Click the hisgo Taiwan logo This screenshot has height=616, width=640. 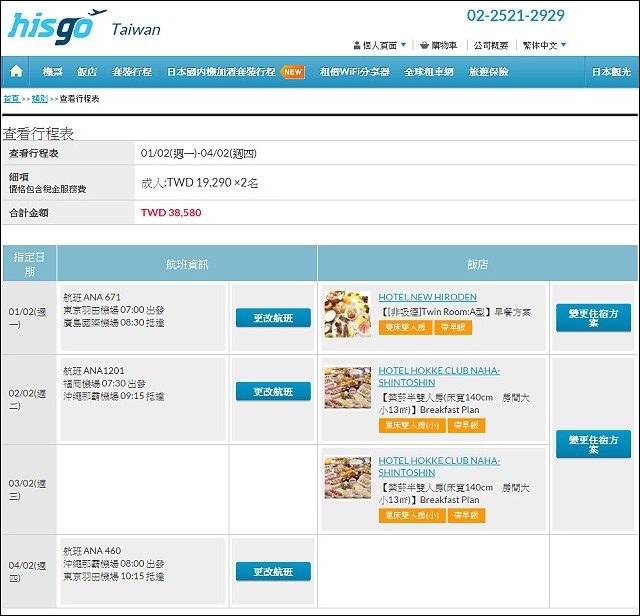pos(84,27)
